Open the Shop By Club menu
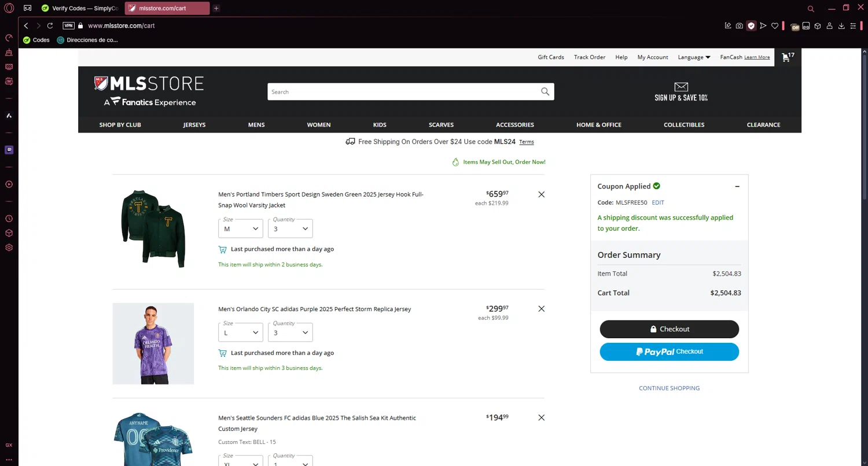868x466 pixels. click(120, 125)
